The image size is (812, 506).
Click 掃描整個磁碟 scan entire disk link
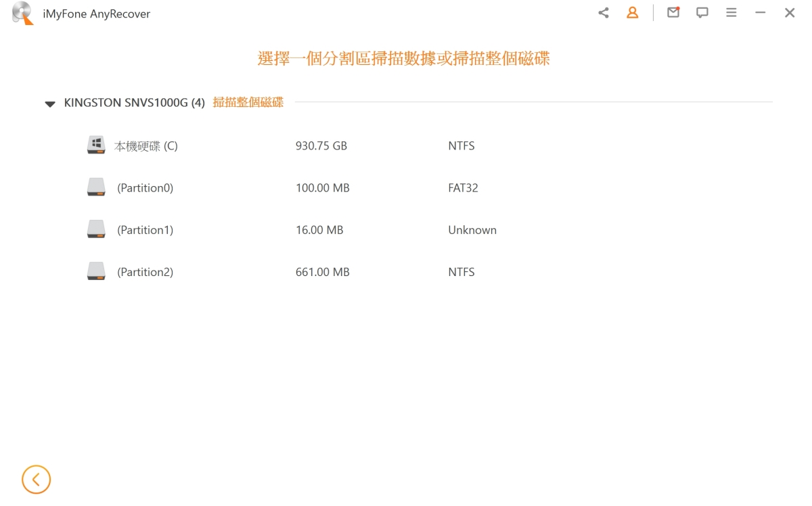(x=248, y=103)
